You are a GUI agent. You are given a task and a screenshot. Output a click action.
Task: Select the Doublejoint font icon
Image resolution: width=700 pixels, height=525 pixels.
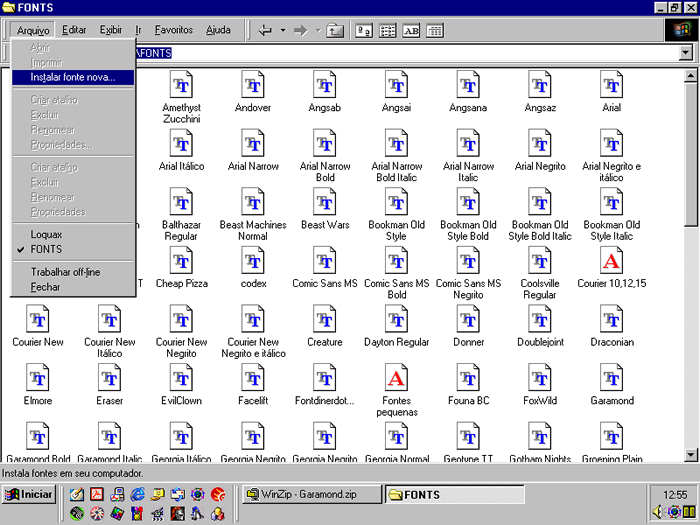540,319
